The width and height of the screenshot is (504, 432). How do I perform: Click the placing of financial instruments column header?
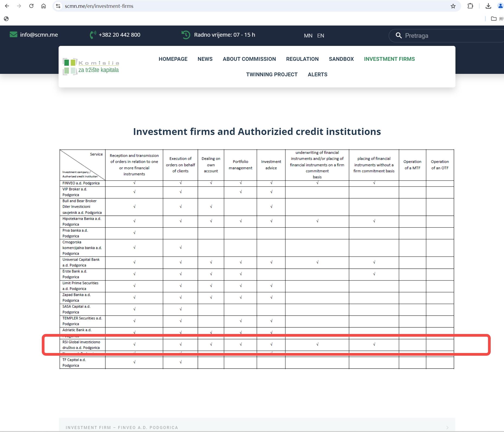point(374,165)
